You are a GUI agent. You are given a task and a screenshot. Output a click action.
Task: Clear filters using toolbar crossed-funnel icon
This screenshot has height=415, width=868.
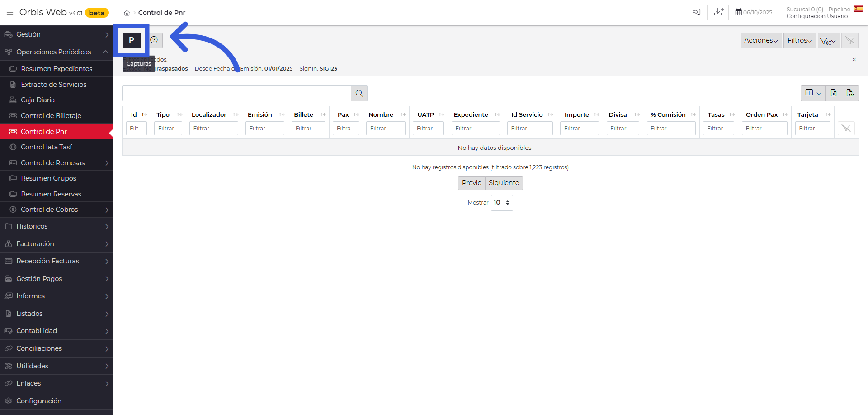click(x=850, y=41)
